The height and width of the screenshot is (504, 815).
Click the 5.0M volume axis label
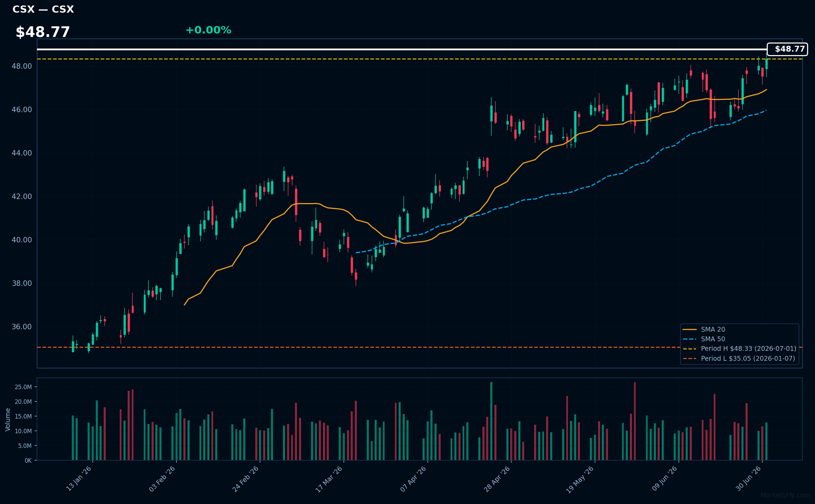(25, 446)
